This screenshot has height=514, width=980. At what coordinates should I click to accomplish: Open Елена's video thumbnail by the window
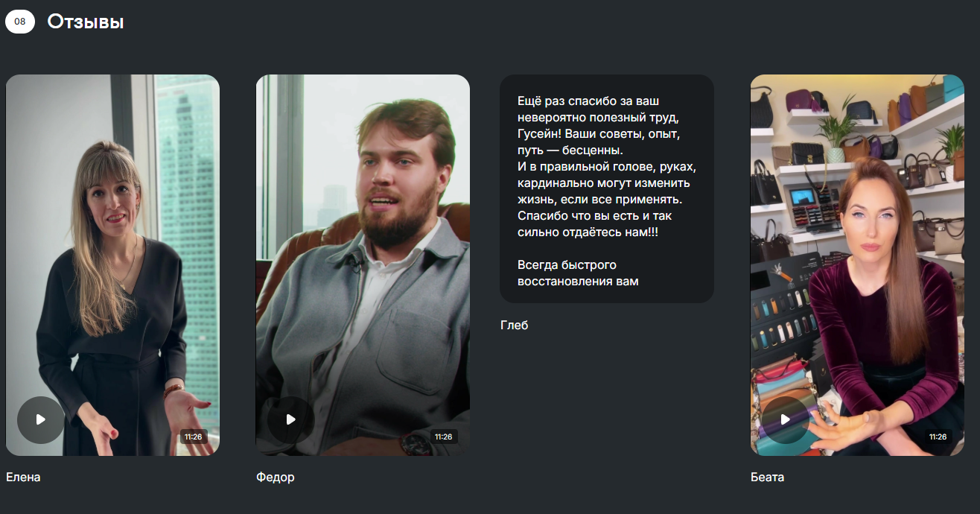[112, 264]
